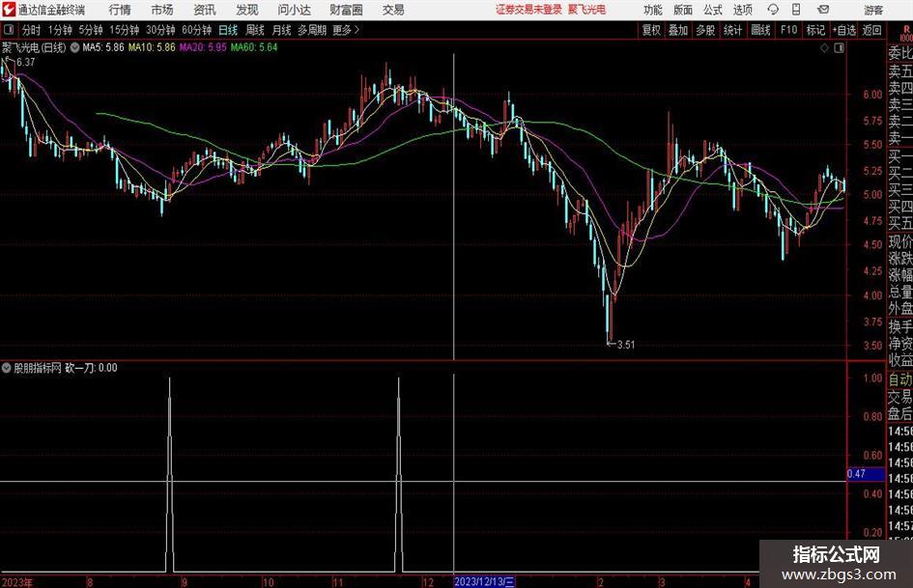This screenshot has height=588, width=913.
Task: Open the 交易 menu
Action: click(393, 10)
